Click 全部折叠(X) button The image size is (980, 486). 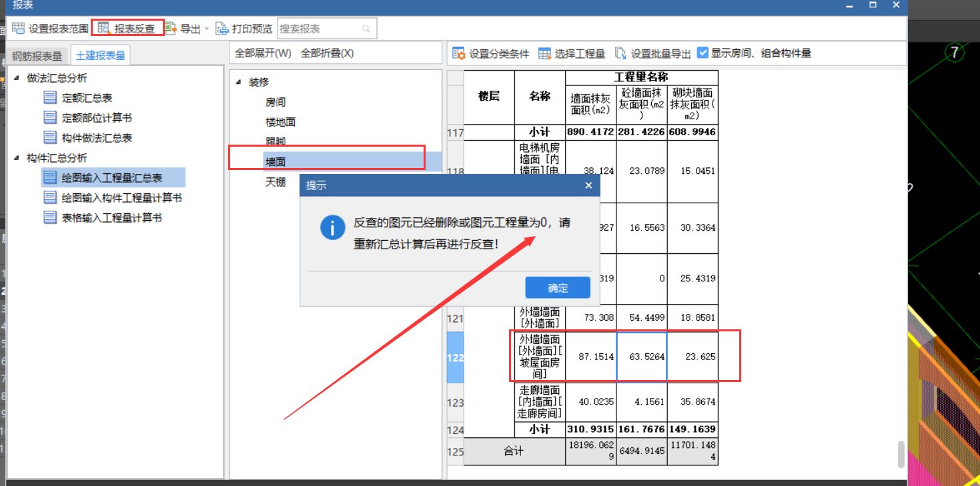pos(327,53)
